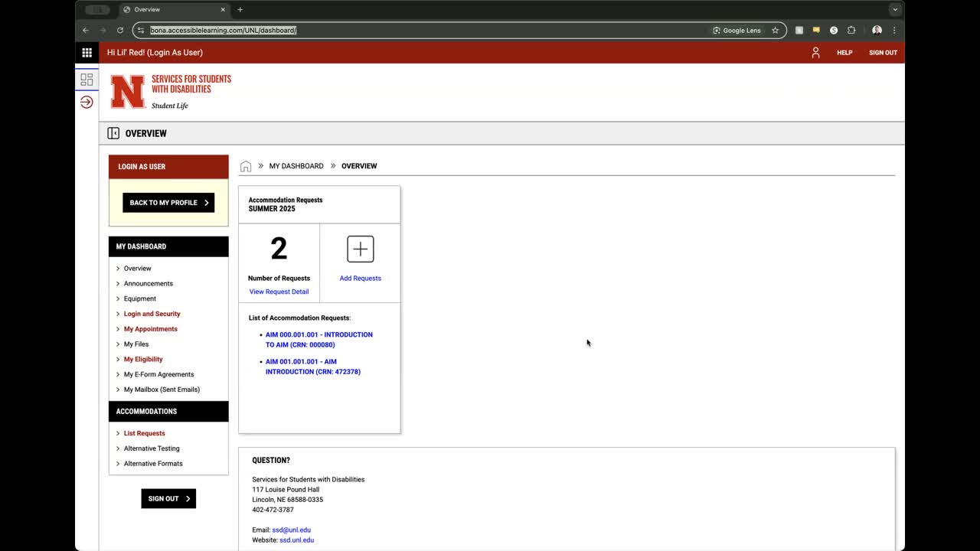Click the SUMMER 2025 term heading
This screenshot has height=551, width=980.
[272, 209]
